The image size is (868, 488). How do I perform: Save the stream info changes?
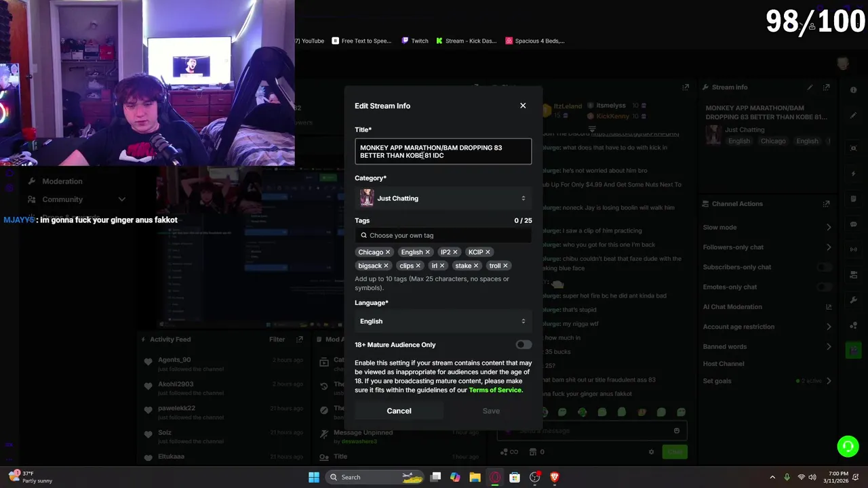click(491, 411)
